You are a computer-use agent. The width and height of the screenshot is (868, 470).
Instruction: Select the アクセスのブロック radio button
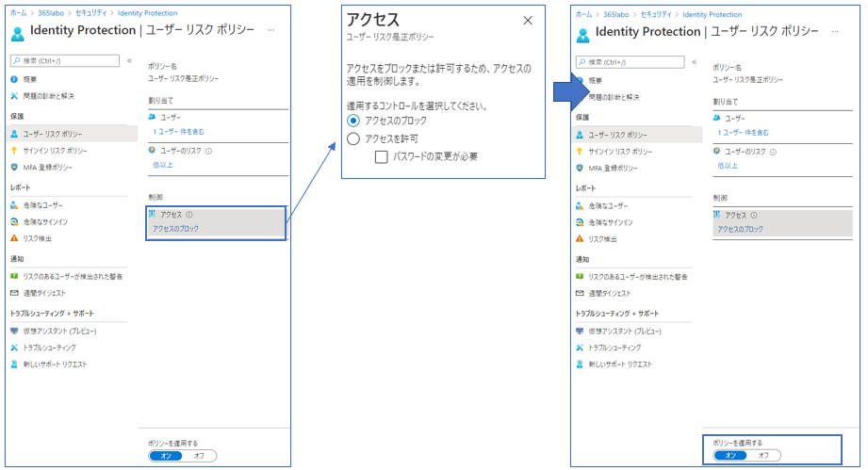353,121
